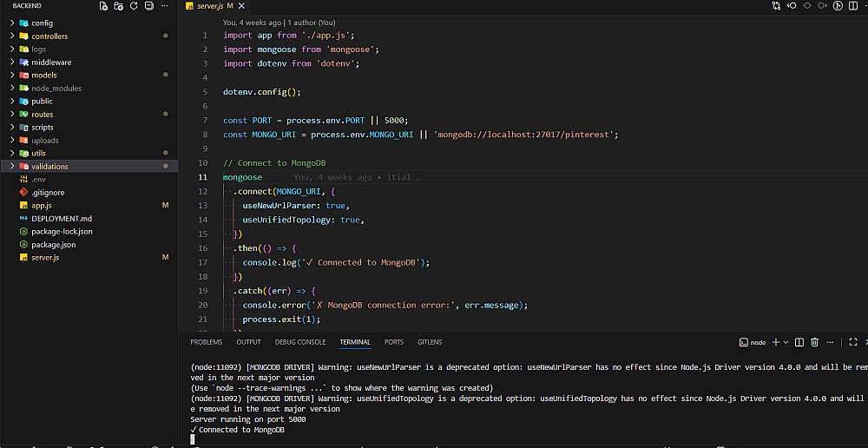Refresh the Explorer file tree
Image resolution: width=868 pixels, height=448 pixels.
click(x=134, y=6)
